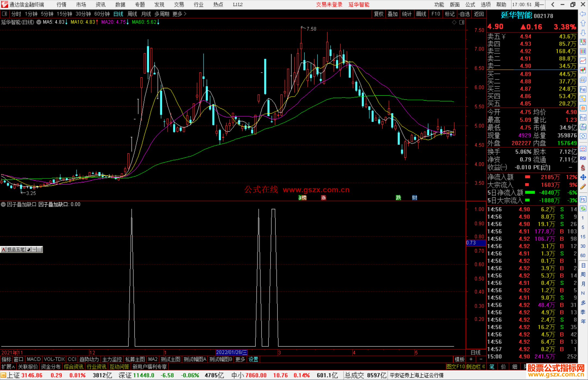588x380 pixels.
Task: Open the 资讯 menu
Action: [x=101, y=4]
